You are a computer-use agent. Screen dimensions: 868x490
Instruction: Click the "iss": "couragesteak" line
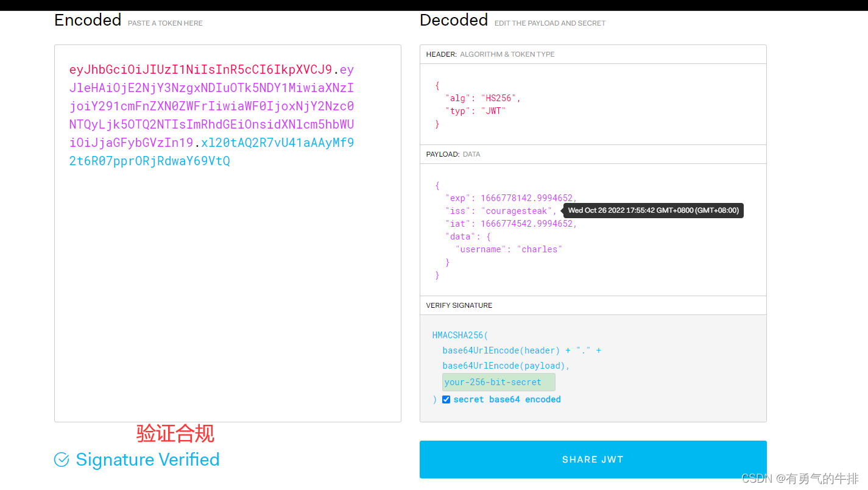click(x=501, y=211)
